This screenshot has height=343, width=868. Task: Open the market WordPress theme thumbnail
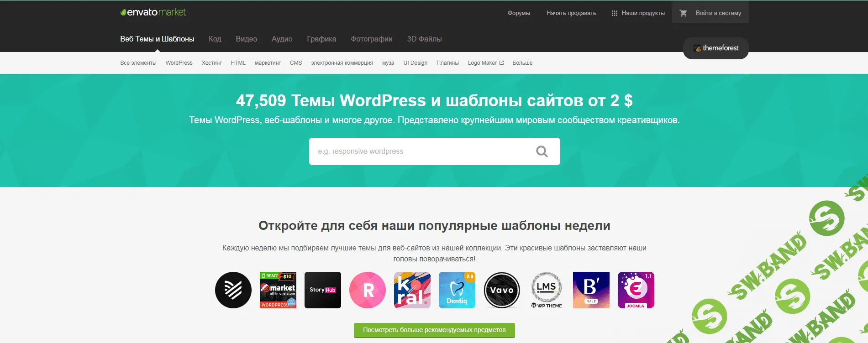tap(278, 290)
